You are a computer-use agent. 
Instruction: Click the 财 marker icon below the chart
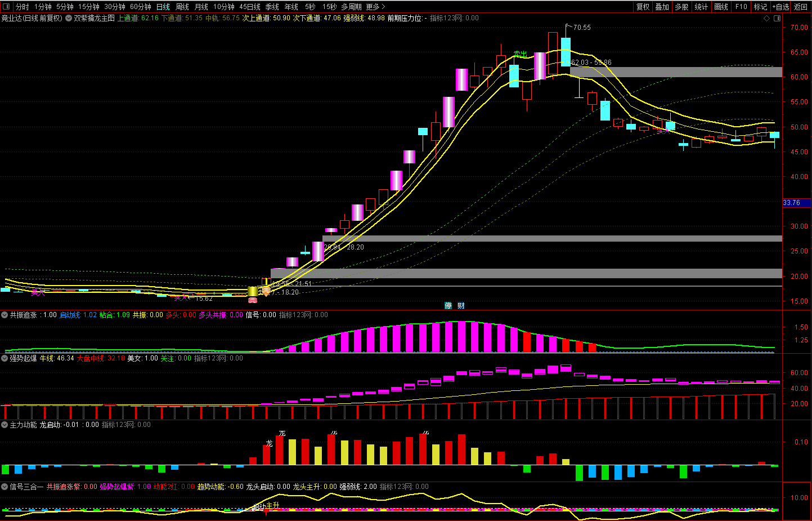coord(461,306)
